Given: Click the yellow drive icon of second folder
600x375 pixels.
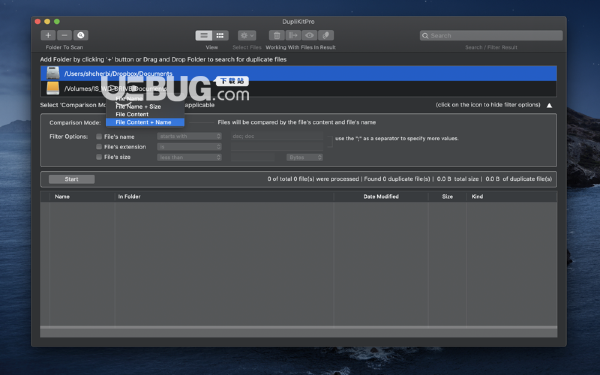Looking at the screenshot, I should pyautogui.click(x=53, y=88).
